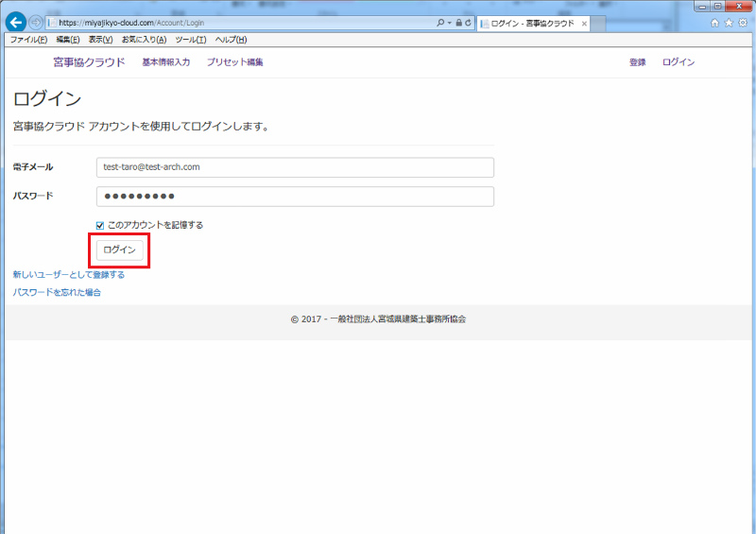Minimize the browser window

coord(702,7)
